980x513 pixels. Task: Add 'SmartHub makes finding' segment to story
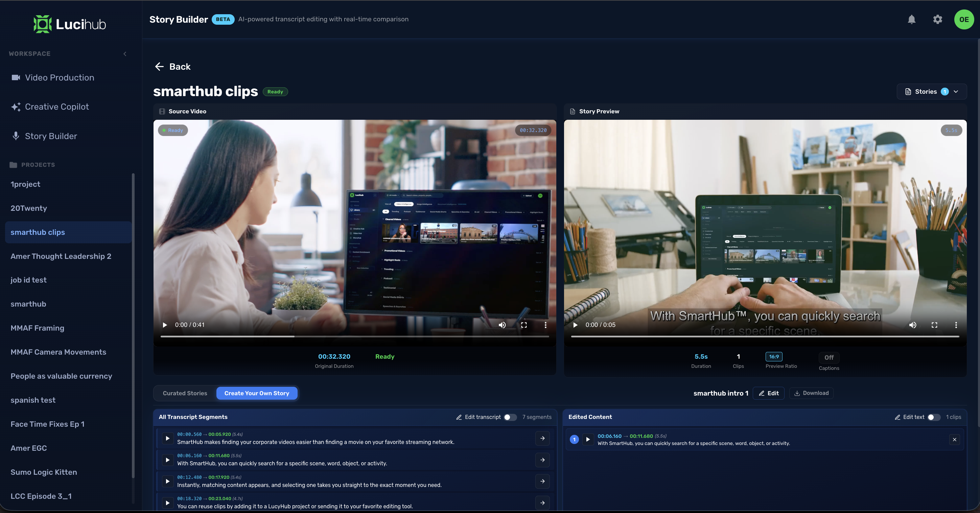click(542, 439)
